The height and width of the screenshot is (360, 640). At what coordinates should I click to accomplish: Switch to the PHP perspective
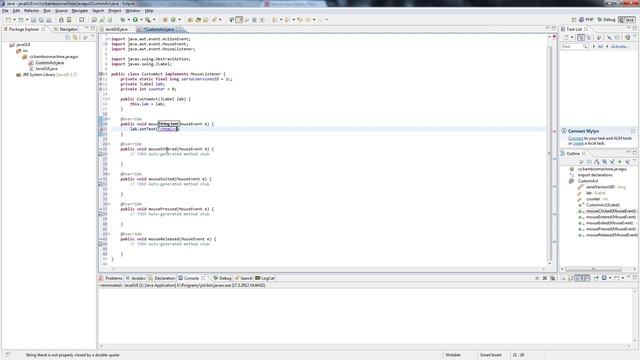(586, 20)
